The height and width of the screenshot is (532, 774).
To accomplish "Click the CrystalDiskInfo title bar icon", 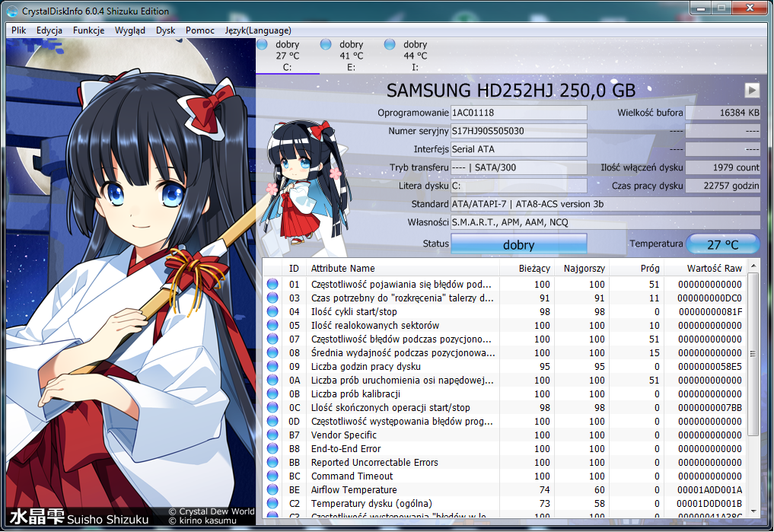I will pos(12,11).
